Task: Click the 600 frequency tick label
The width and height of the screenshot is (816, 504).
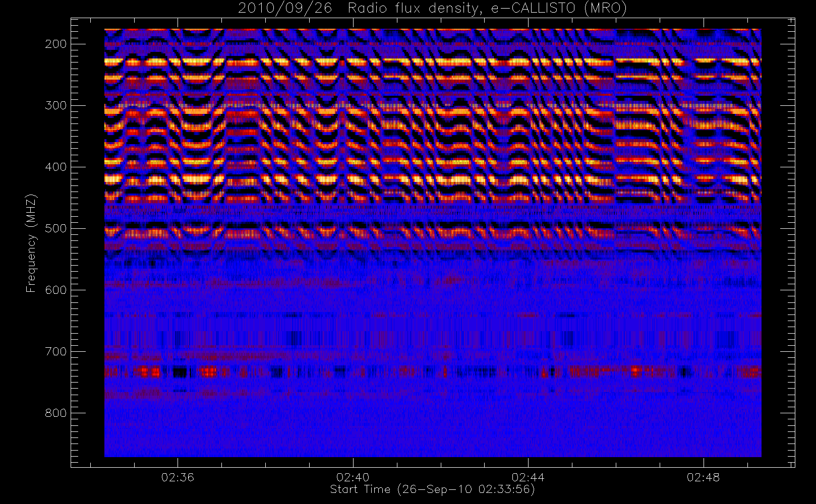Action: [56, 290]
